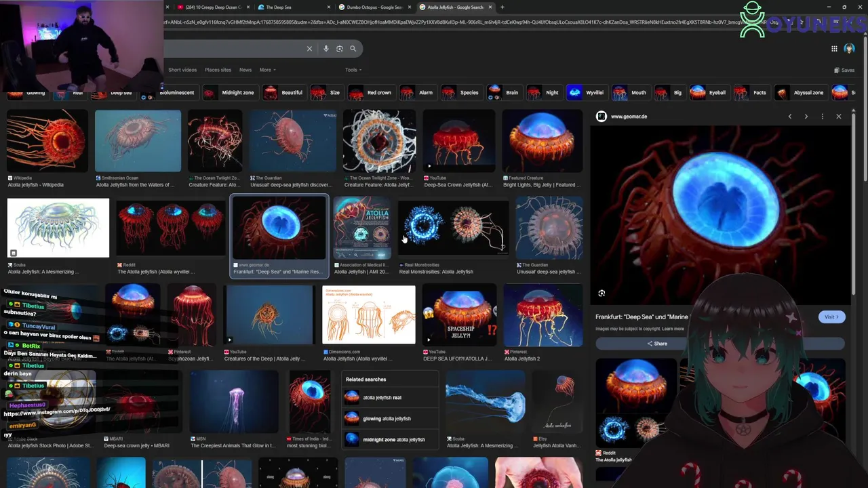Close the image preview panel
Viewport: 868px width, 488px height.
[839, 117]
